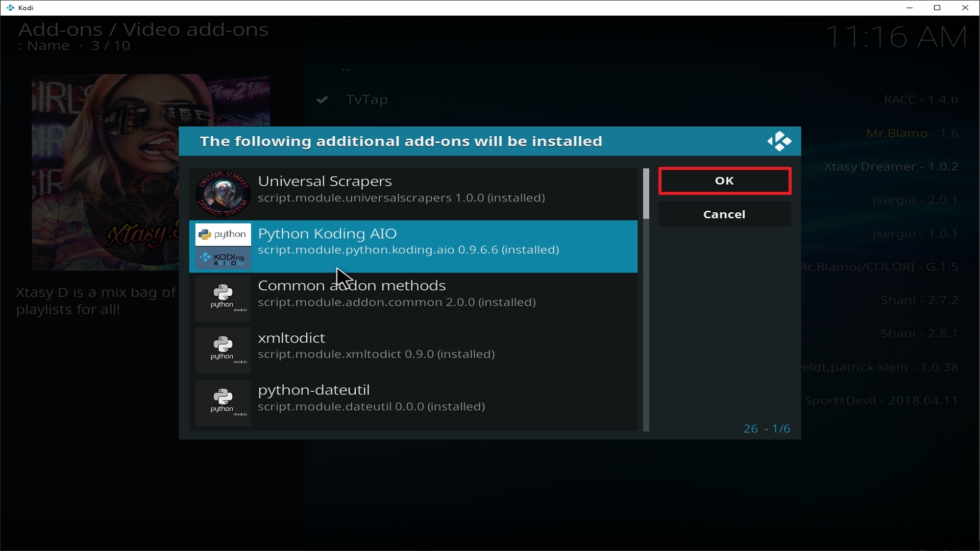Select the 'SportsDevil - 2018.04.11' entry
This screenshot has width=980, height=551.
coord(881,400)
